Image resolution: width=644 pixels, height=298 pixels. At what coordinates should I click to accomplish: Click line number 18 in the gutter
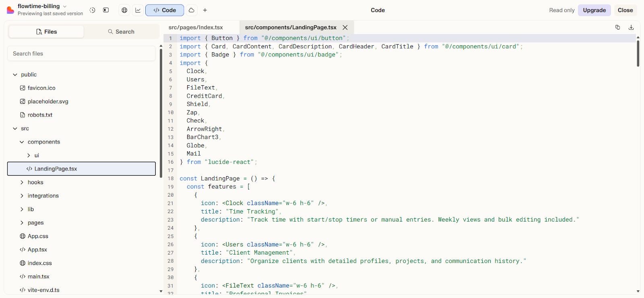tap(171, 179)
